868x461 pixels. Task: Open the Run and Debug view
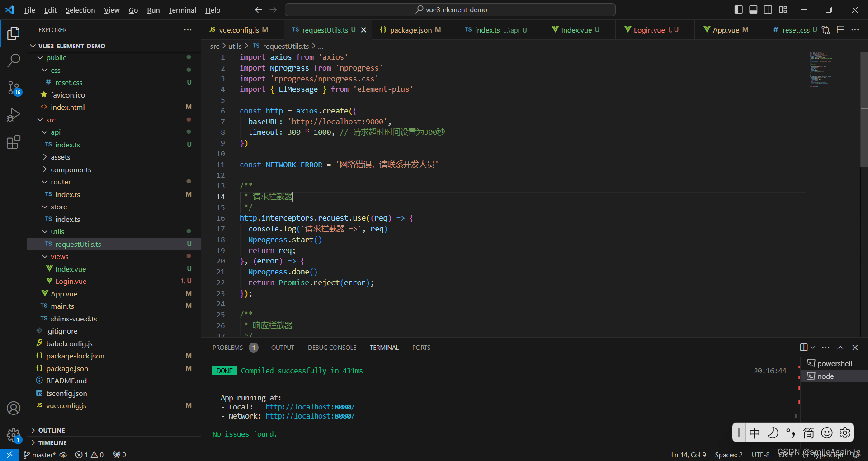click(x=14, y=115)
